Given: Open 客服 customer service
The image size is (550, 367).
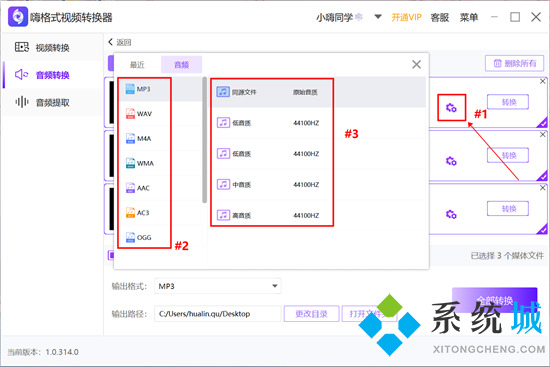Looking at the screenshot, I should tap(440, 17).
